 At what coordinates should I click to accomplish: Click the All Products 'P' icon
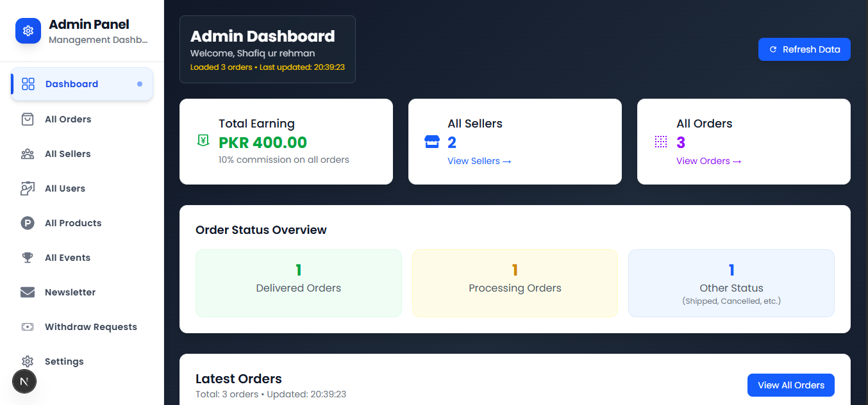28,223
